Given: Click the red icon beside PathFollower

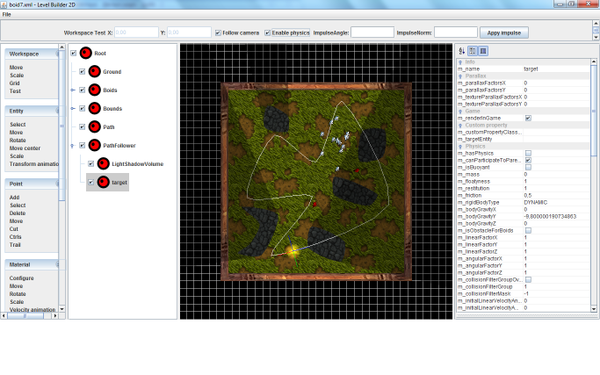Looking at the screenshot, I should [95, 145].
